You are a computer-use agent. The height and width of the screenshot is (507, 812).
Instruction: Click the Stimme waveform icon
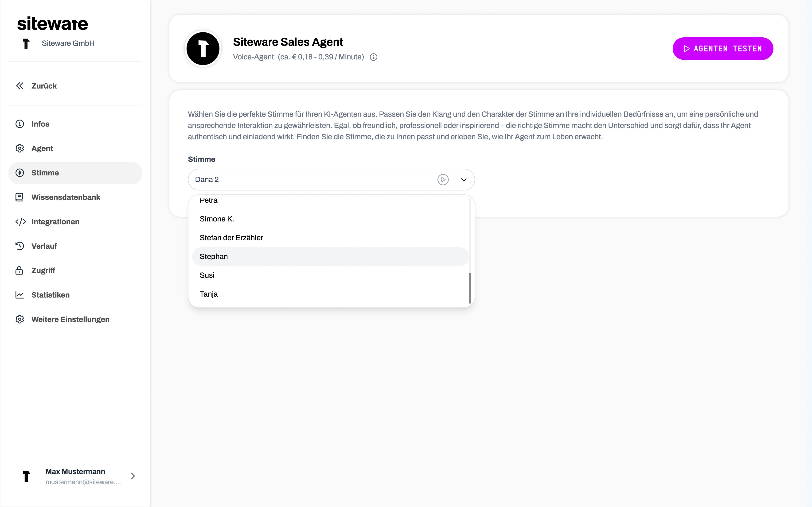[20, 173]
